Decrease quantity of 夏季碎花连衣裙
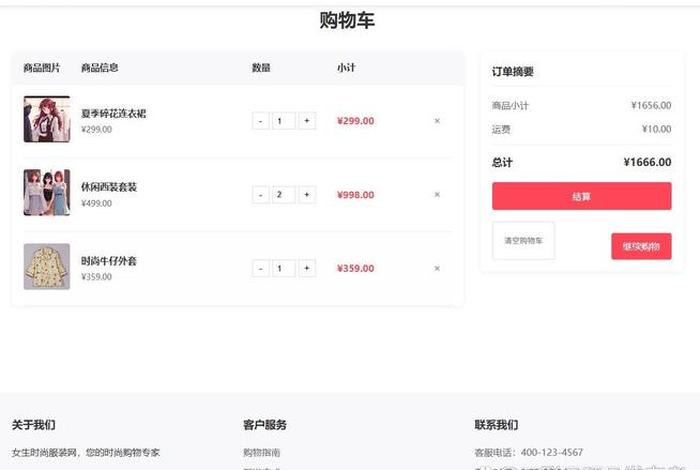Viewport: 700px width, 470px height. (260, 121)
